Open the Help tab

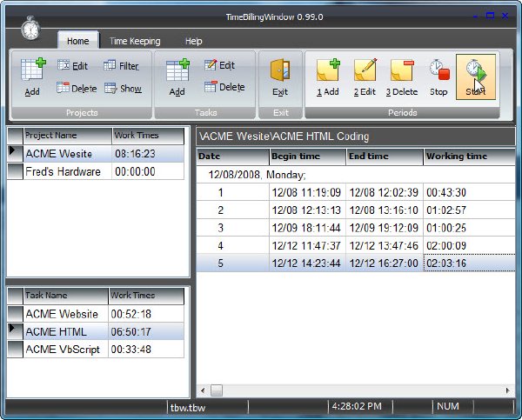point(193,41)
